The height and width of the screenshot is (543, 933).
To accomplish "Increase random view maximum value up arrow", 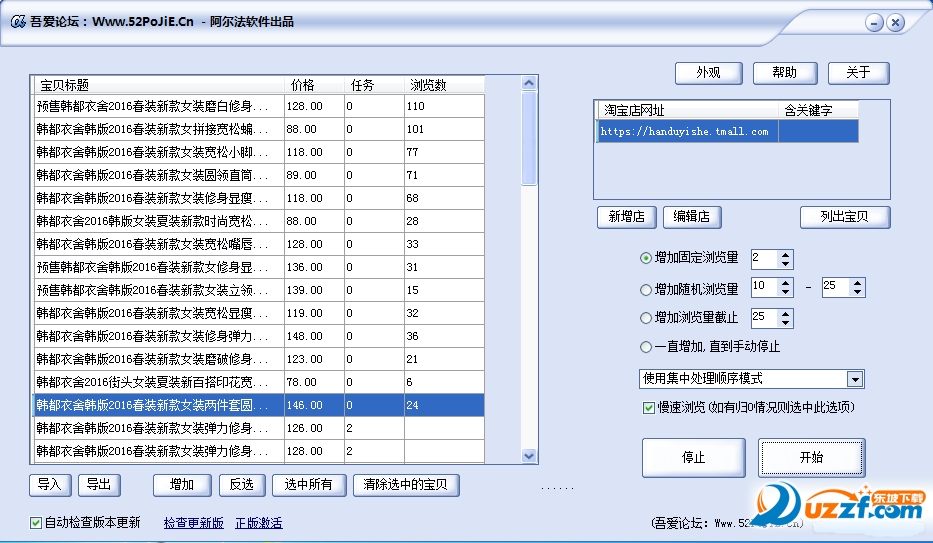I will click(857, 284).
